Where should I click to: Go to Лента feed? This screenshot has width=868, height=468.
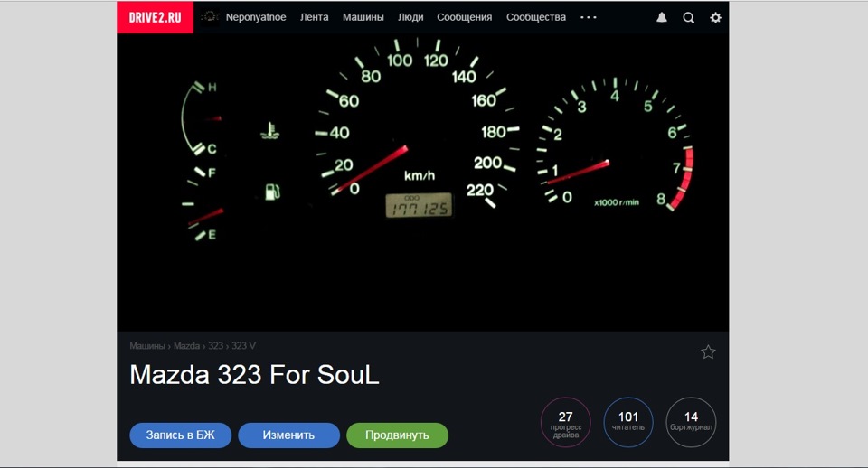click(315, 17)
